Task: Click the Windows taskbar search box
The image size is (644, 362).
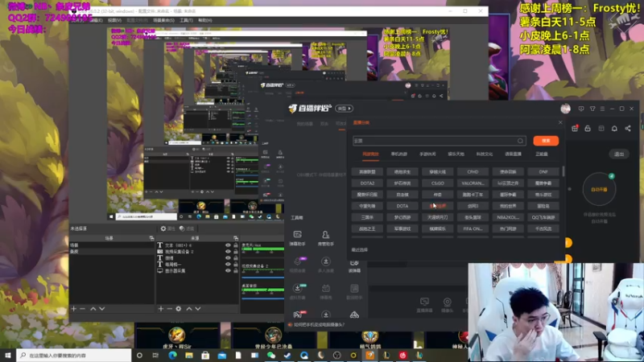Action: point(74,355)
